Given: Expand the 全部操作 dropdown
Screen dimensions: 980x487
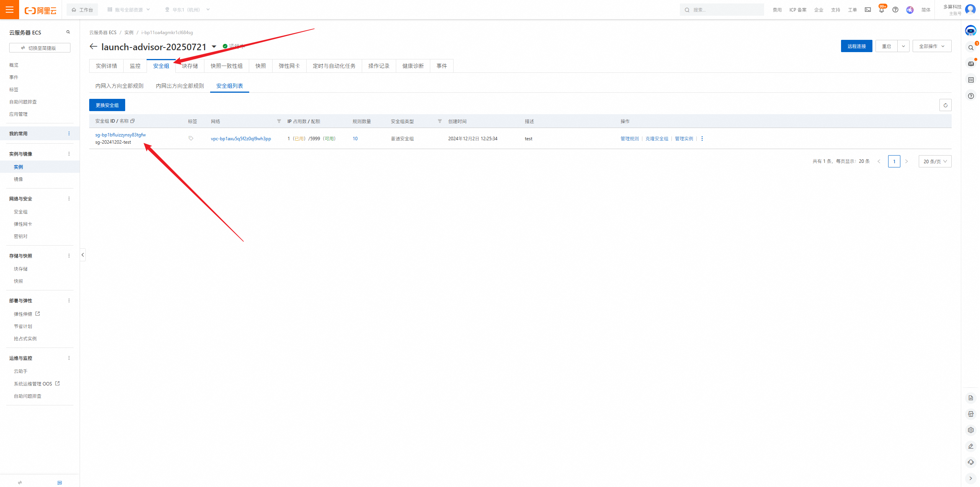Looking at the screenshot, I should click(932, 46).
